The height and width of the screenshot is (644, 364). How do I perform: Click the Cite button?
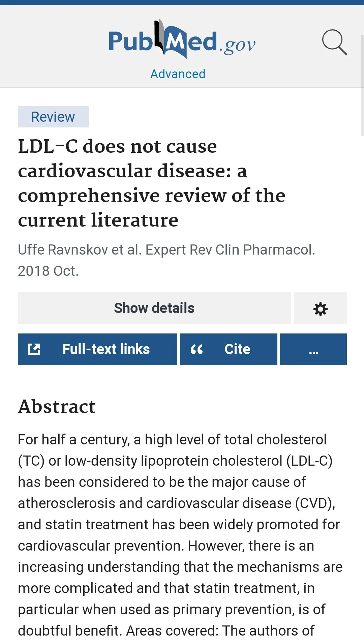click(x=229, y=349)
